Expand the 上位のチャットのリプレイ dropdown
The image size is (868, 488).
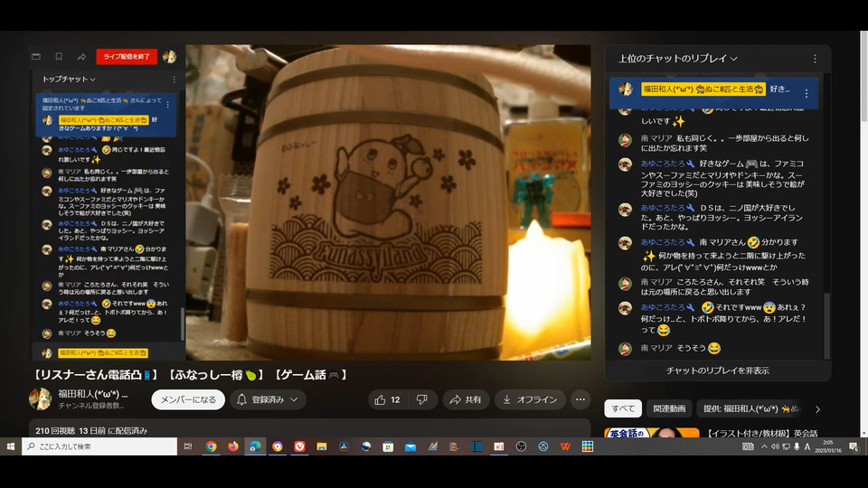pos(677,59)
